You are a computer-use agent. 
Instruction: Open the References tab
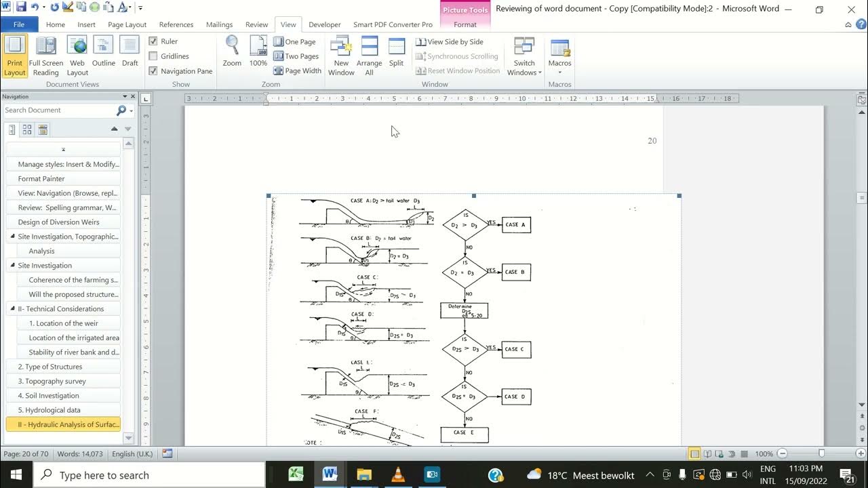click(x=176, y=24)
